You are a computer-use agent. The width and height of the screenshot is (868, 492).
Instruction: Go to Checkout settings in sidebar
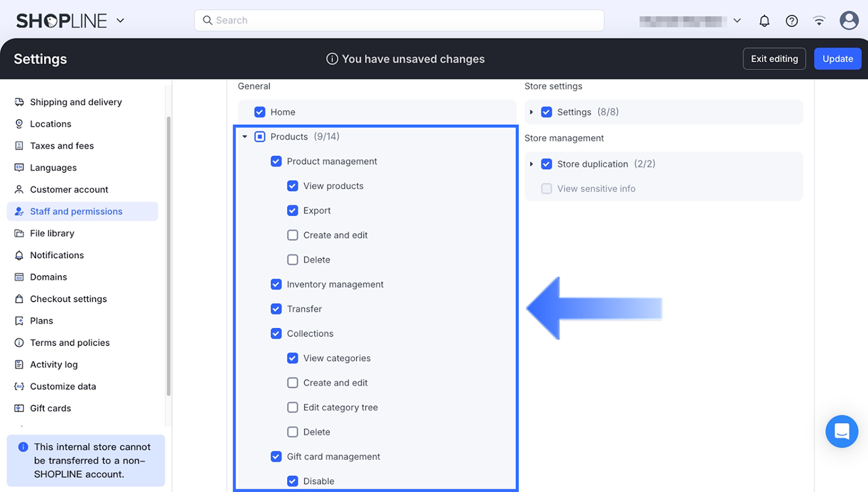click(x=68, y=299)
